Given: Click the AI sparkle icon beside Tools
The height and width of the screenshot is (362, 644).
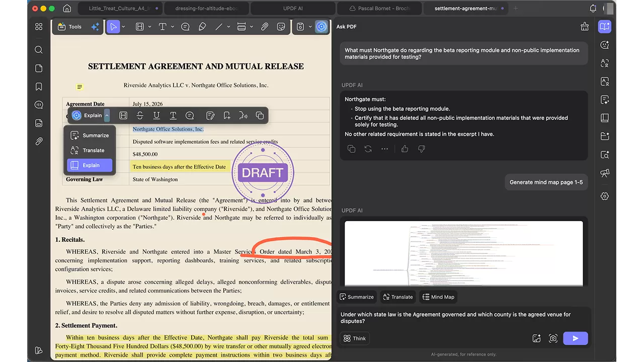Looking at the screenshot, I should click(x=95, y=27).
